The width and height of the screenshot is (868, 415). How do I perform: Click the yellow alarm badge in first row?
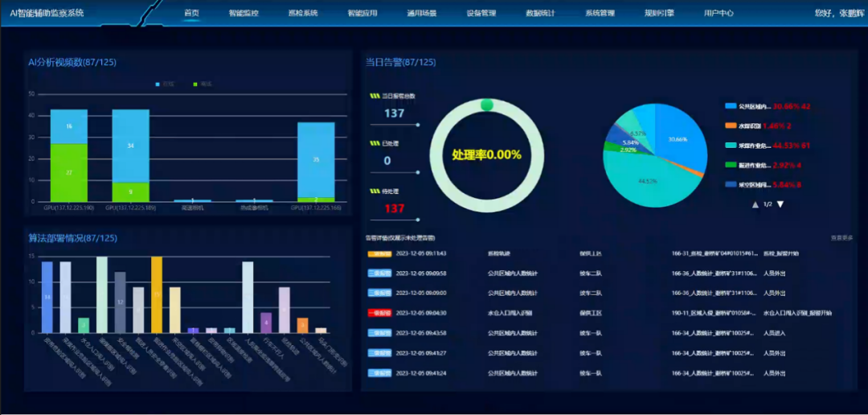(x=379, y=253)
